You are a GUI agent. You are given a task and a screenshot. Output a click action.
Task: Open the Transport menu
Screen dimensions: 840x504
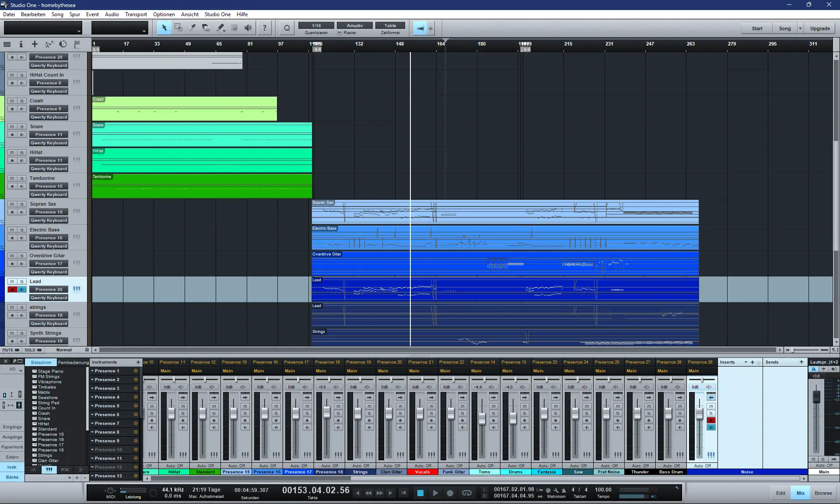pyautogui.click(x=136, y=14)
